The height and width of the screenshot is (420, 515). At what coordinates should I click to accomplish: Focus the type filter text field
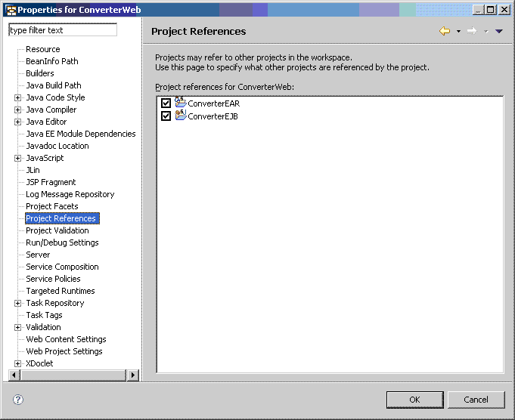pyautogui.click(x=62, y=30)
